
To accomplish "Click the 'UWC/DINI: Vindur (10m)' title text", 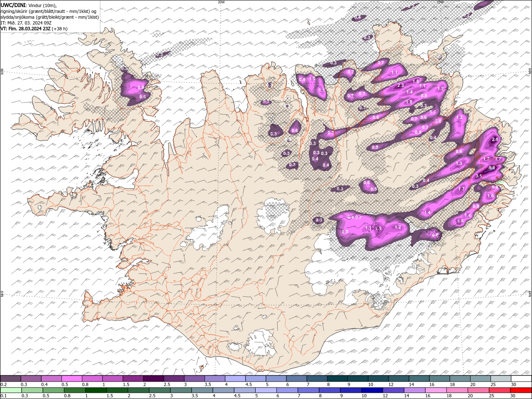I will (x=28, y=5).
